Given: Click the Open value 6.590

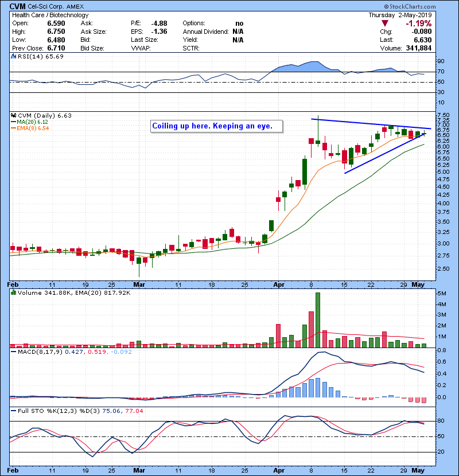Looking at the screenshot, I should coord(56,24).
